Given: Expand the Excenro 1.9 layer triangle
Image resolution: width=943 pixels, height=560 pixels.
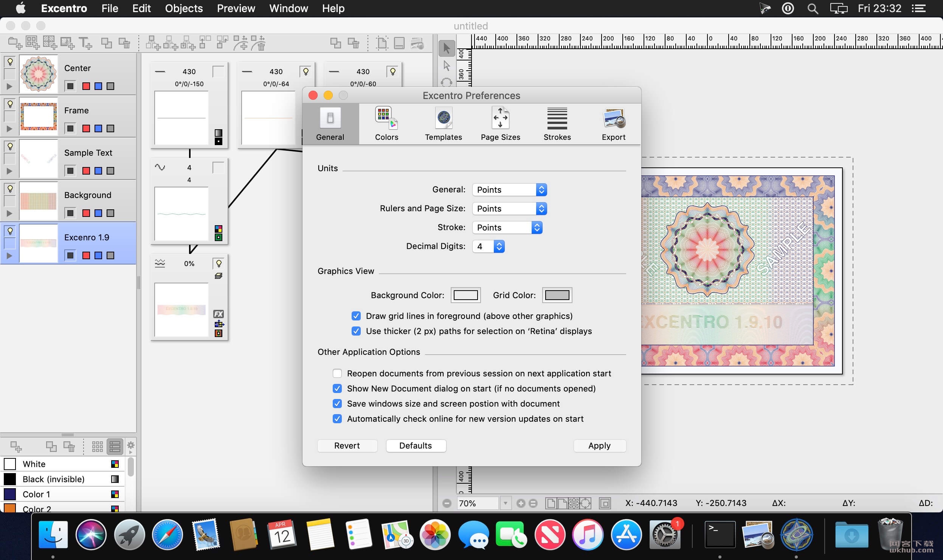Looking at the screenshot, I should pyautogui.click(x=9, y=256).
